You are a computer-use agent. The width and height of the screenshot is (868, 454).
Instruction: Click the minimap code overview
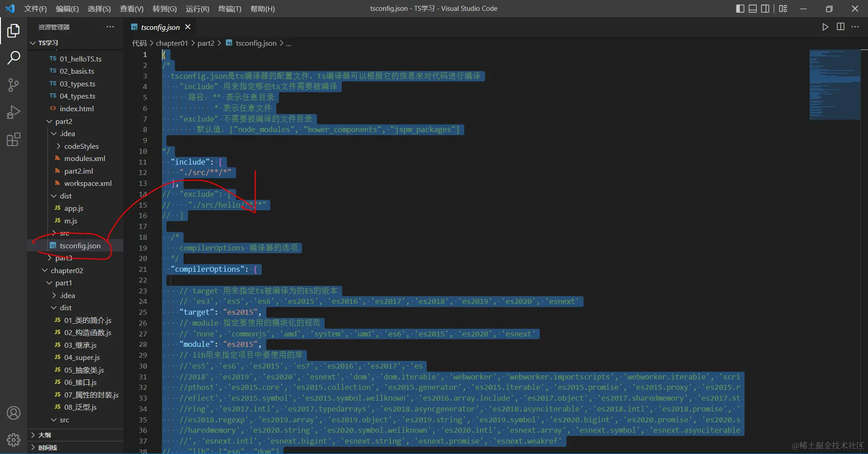click(835, 85)
